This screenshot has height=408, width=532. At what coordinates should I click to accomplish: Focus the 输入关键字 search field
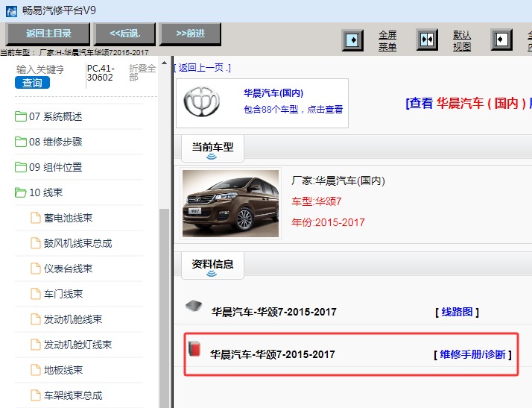(40, 69)
